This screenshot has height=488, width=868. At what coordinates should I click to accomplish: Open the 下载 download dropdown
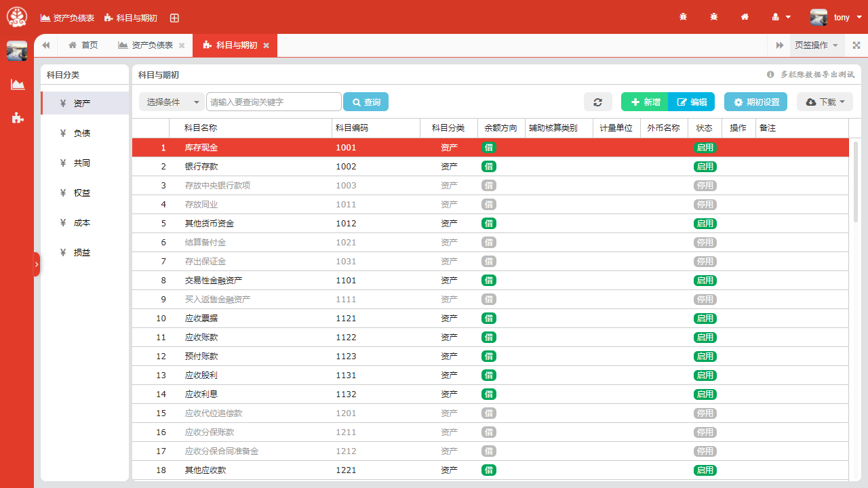(823, 102)
